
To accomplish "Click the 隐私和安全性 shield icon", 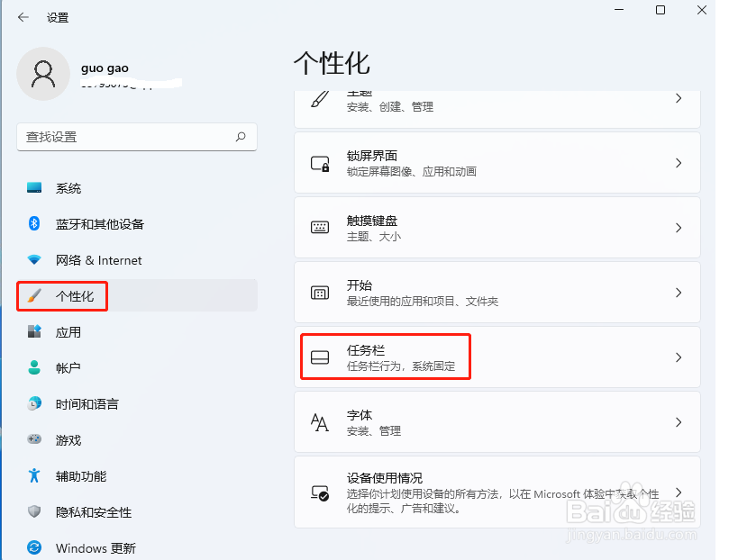I will click(x=34, y=511).
